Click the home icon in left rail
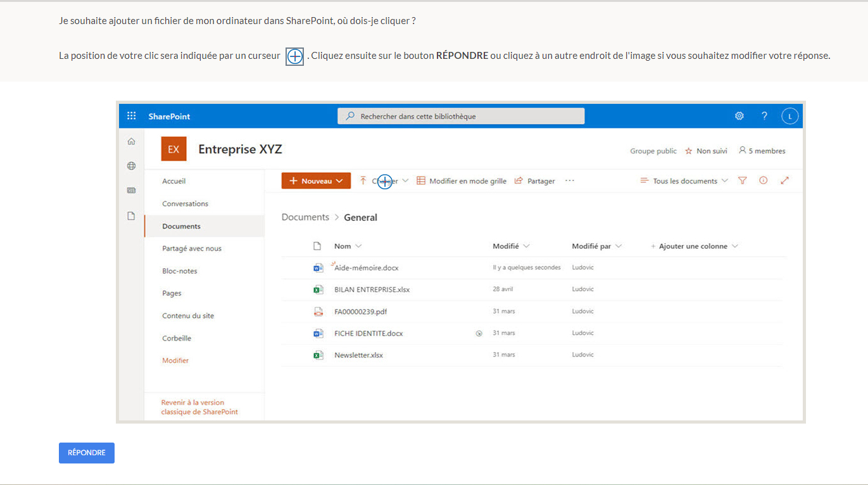This screenshot has height=485, width=868. (x=132, y=142)
